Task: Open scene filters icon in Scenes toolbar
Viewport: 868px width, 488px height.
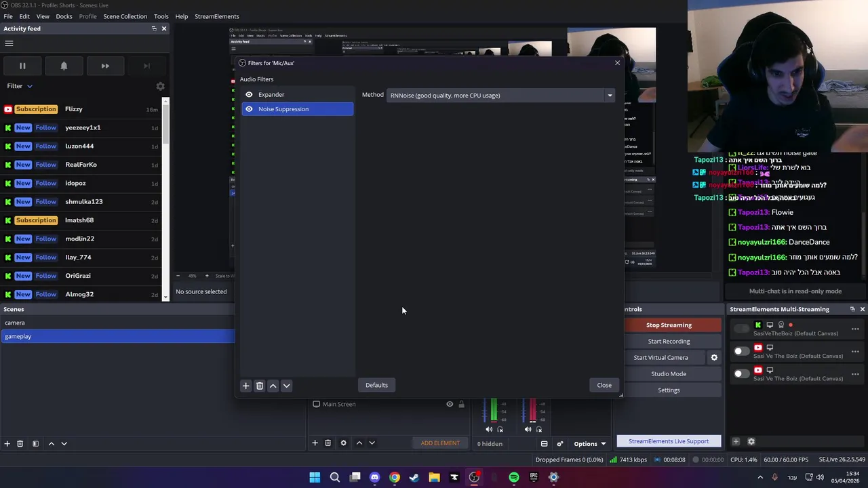Action: point(35,443)
